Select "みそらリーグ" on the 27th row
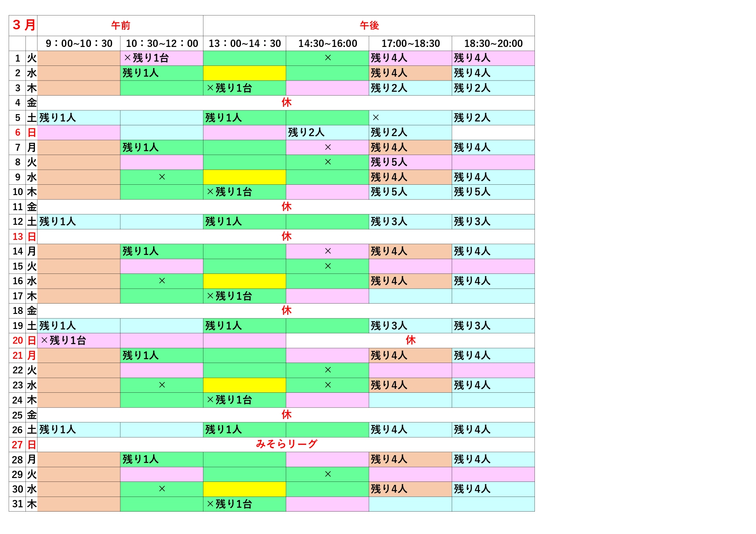 click(x=286, y=444)
